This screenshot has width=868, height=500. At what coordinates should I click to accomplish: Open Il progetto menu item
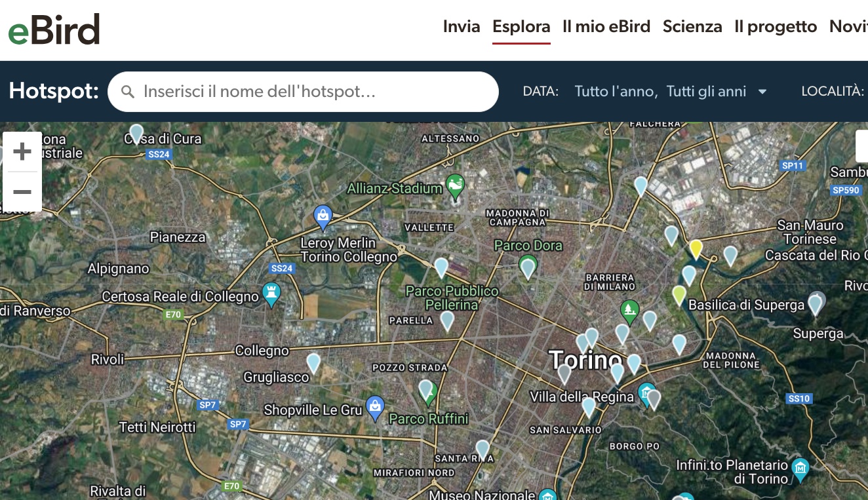(776, 26)
